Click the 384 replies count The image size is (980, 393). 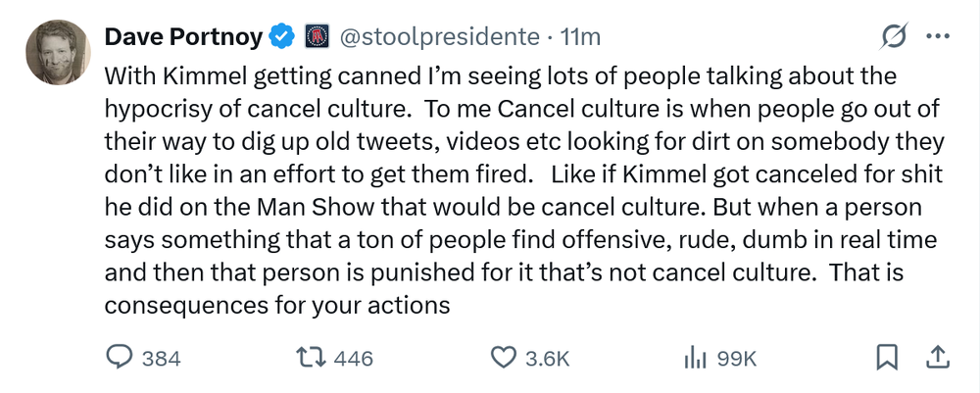point(162,359)
